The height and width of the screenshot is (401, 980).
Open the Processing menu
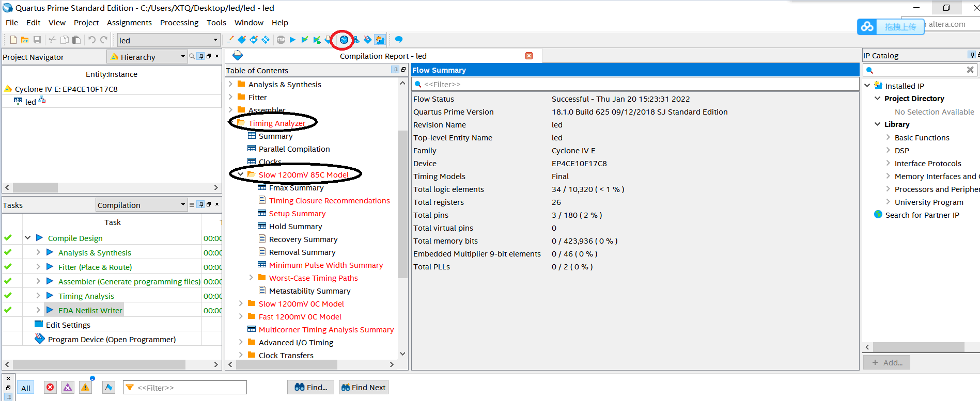pyautogui.click(x=179, y=23)
